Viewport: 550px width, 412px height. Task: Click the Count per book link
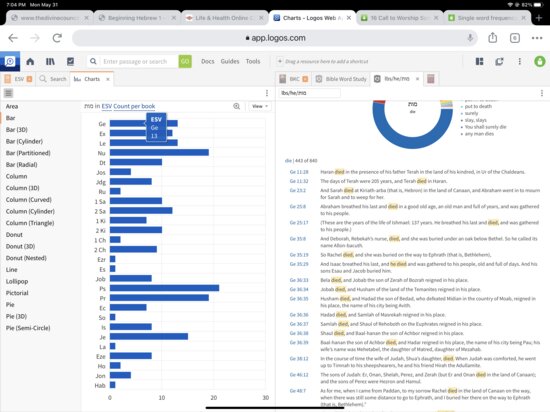coord(134,106)
